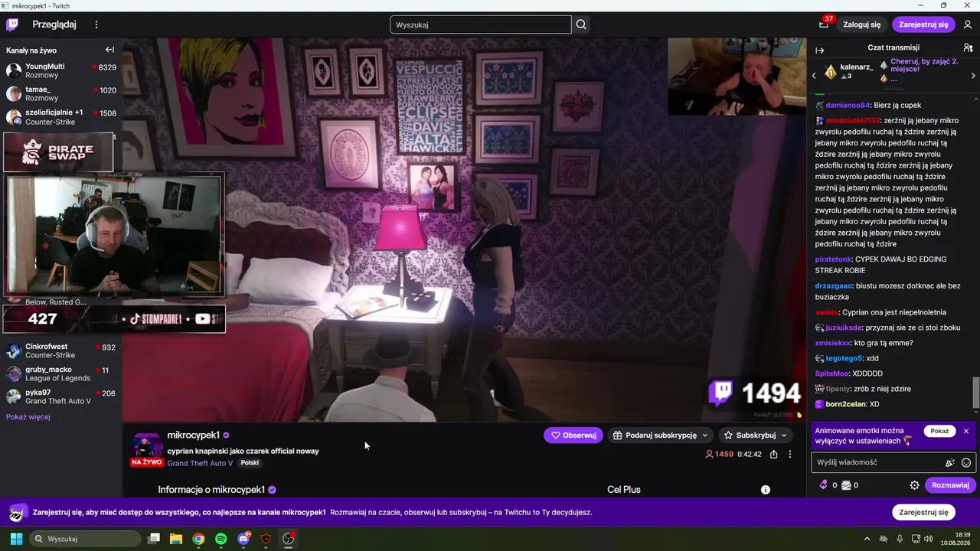Dismiss the animated emotes notice
The width and height of the screenshot is (980, 551).
[966, 431]
